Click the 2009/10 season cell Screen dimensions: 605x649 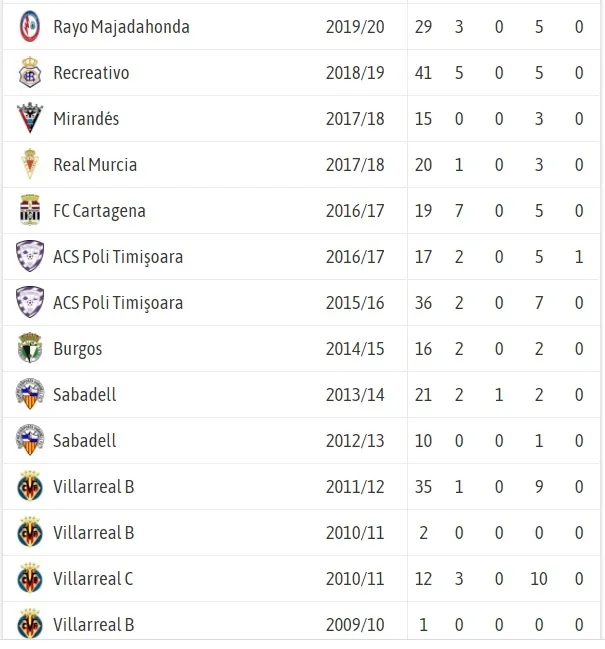pos(355,625)
